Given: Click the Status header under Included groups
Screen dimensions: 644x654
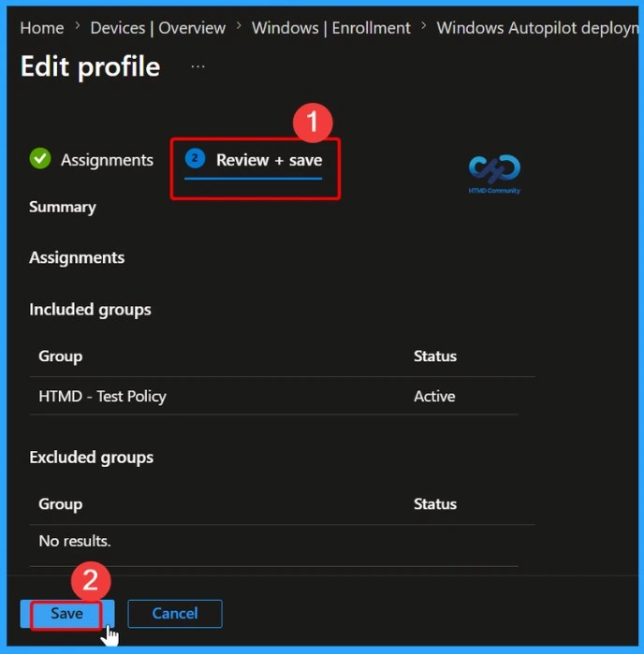Looking at the screenshot, I should click(x=435, y=356).
